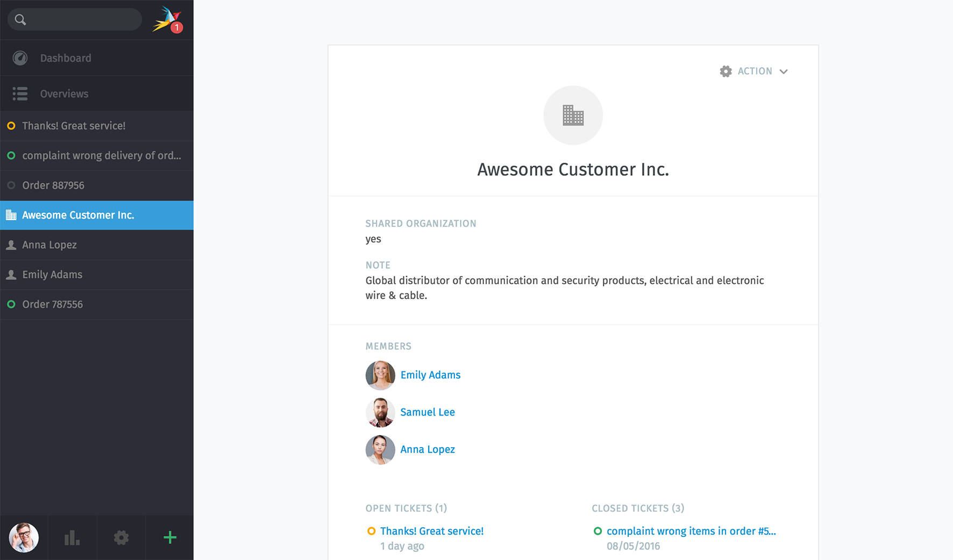Open Emily Adams member link
The image size is (953, 560).
pyautogui.click(x=430, y=375)
